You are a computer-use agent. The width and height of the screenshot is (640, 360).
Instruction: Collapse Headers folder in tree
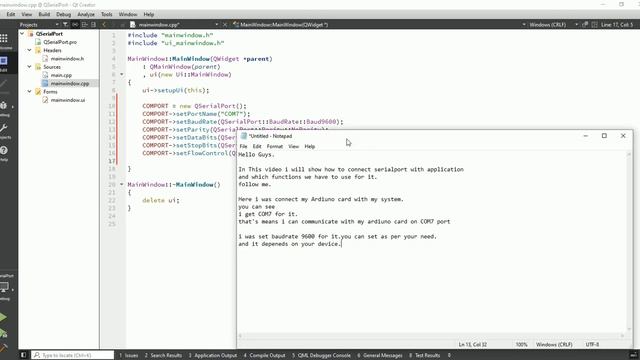coord(29,50)
